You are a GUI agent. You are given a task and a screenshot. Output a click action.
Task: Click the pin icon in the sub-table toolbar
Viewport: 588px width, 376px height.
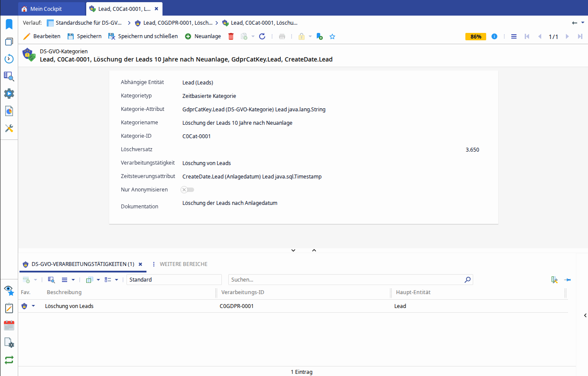[x=567, y=280]
